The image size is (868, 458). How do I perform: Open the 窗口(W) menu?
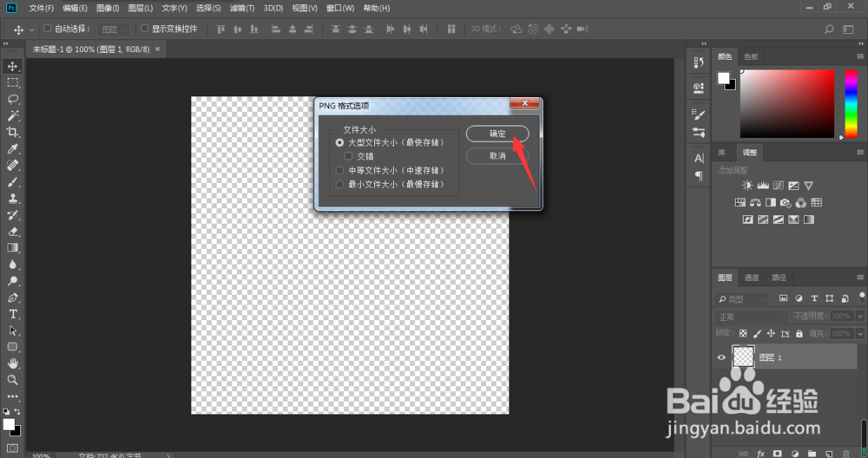(340, 9)
